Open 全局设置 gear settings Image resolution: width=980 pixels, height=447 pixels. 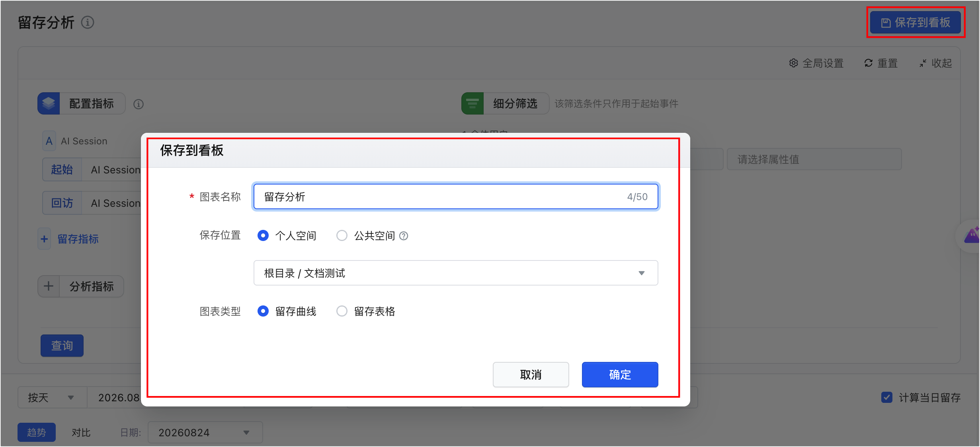point(816,63)
